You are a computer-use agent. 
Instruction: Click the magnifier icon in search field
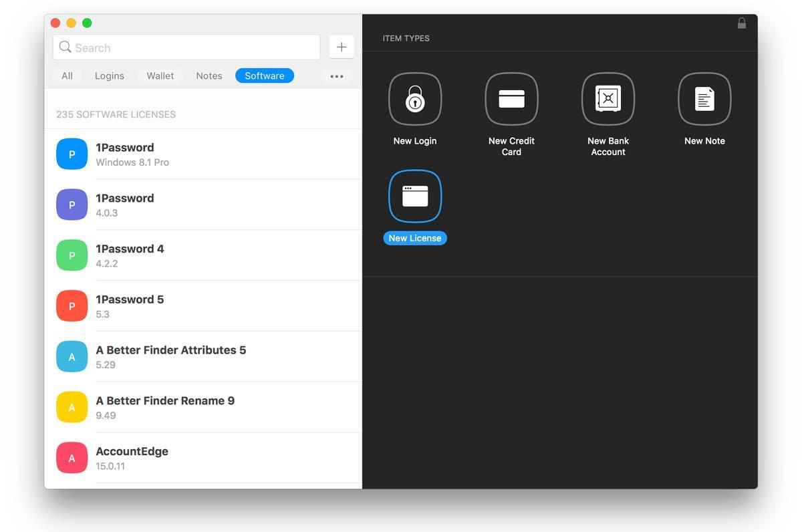65,47
